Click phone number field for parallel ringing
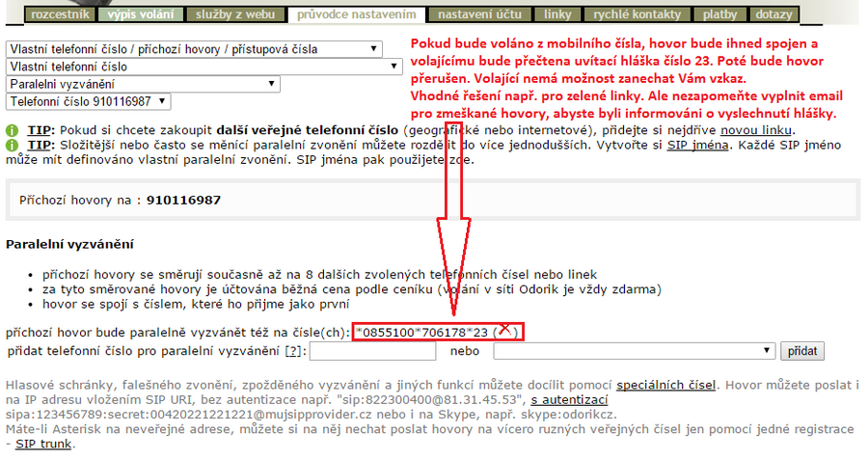 pos(372,351)
